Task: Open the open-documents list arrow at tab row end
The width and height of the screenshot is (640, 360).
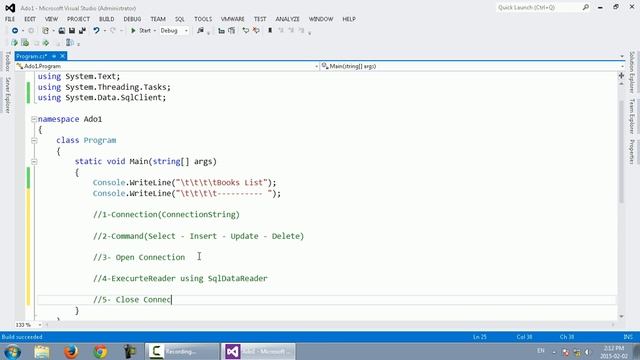Action: pos(622,56)
